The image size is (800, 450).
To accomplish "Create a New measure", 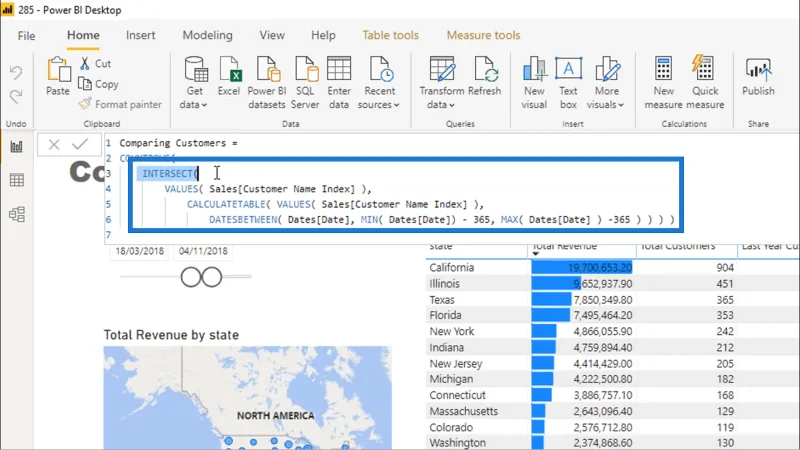I will coord(663,82).
